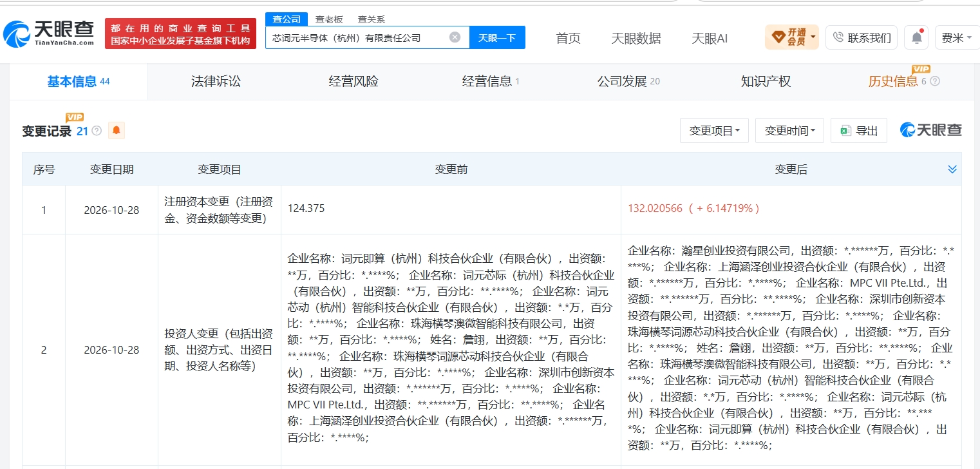This screenshot has height=469, width=980.
Task: Click the 天眼一下 search button
Action: (x=497, y=37)
